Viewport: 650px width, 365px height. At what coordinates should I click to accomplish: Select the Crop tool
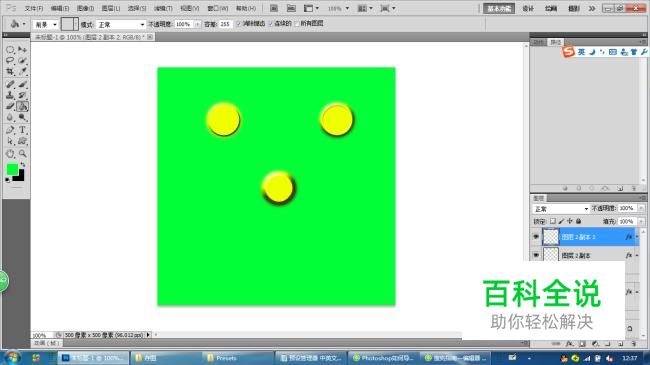10,71
